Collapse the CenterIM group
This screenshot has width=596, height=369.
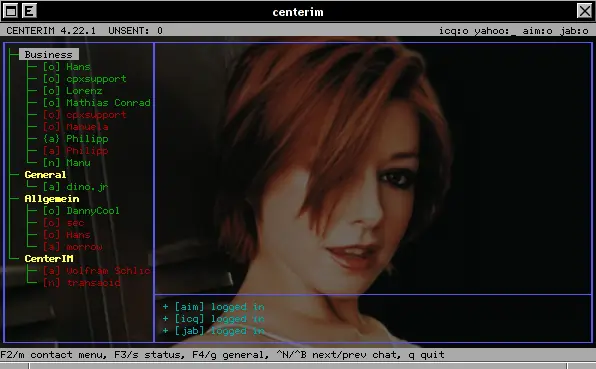[49, 259]
